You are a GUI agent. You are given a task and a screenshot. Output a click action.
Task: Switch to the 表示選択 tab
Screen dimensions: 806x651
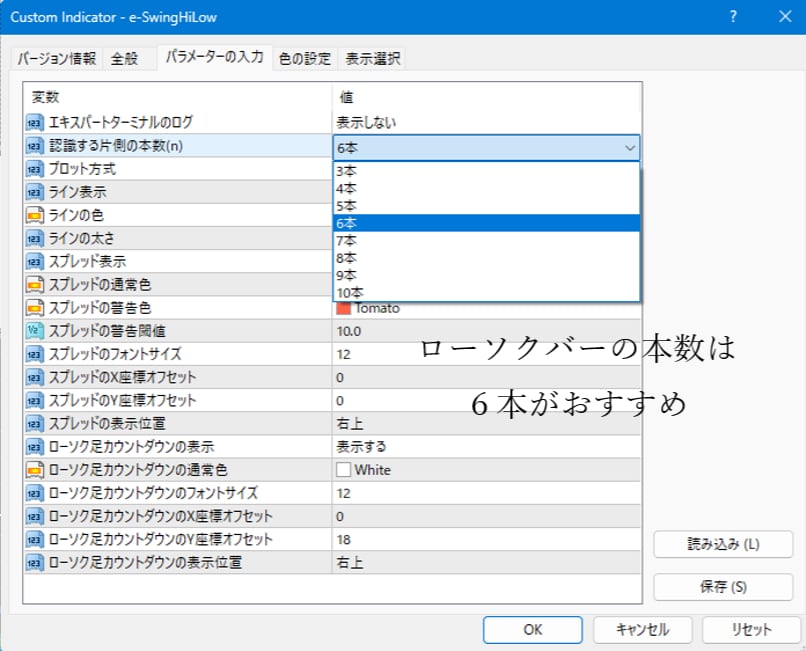[373, 58]
